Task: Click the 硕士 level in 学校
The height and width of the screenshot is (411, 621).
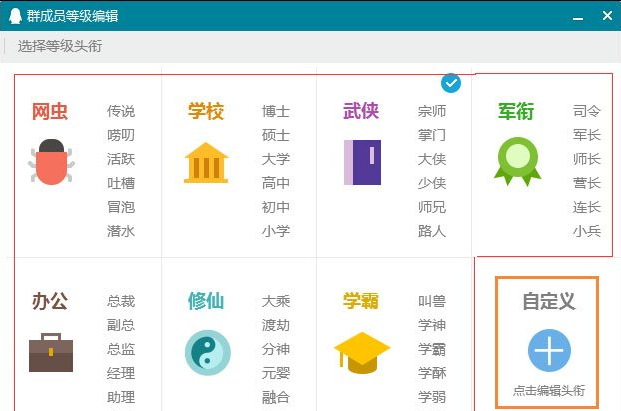Action: click(x=276, y=135)
